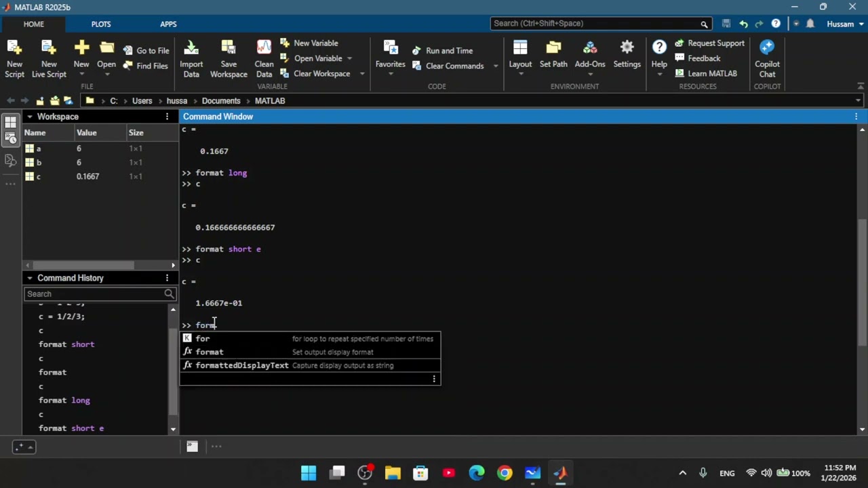
Task: Click the search magnifier in Command History
Action: pos(169,293)
